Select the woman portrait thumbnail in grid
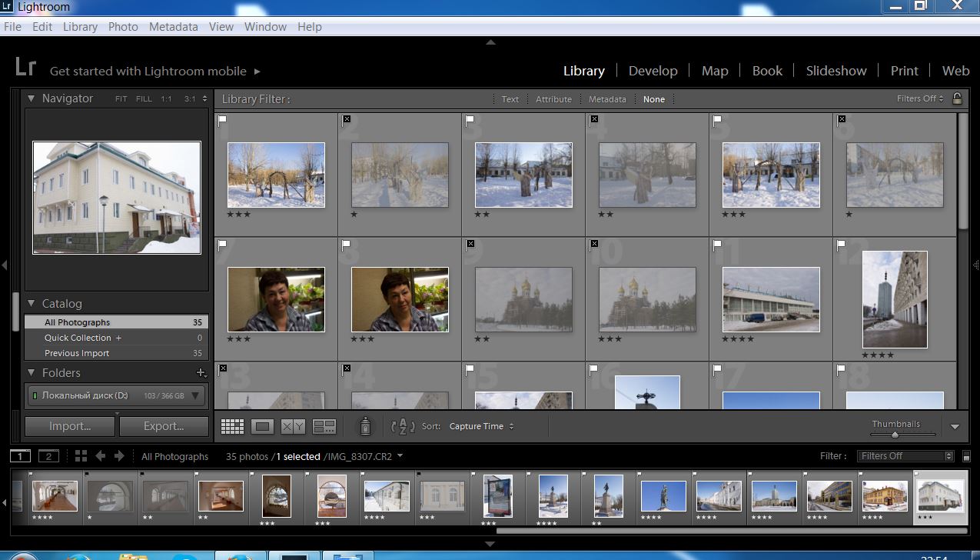The height and width of the screenshot is (560, 980). pyautogui.click(x=276, y=299)
